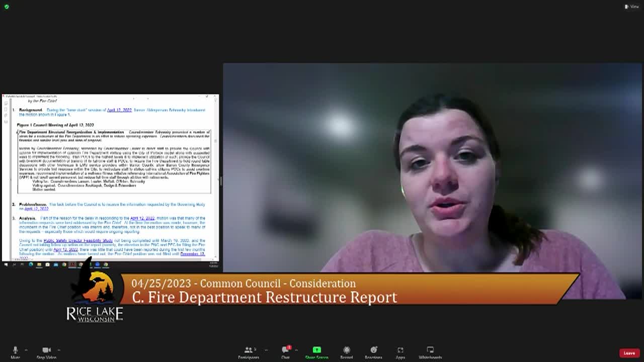Open audio options arrow beside Mute
This screenshot has width=644, height=362.
[26, 349]
